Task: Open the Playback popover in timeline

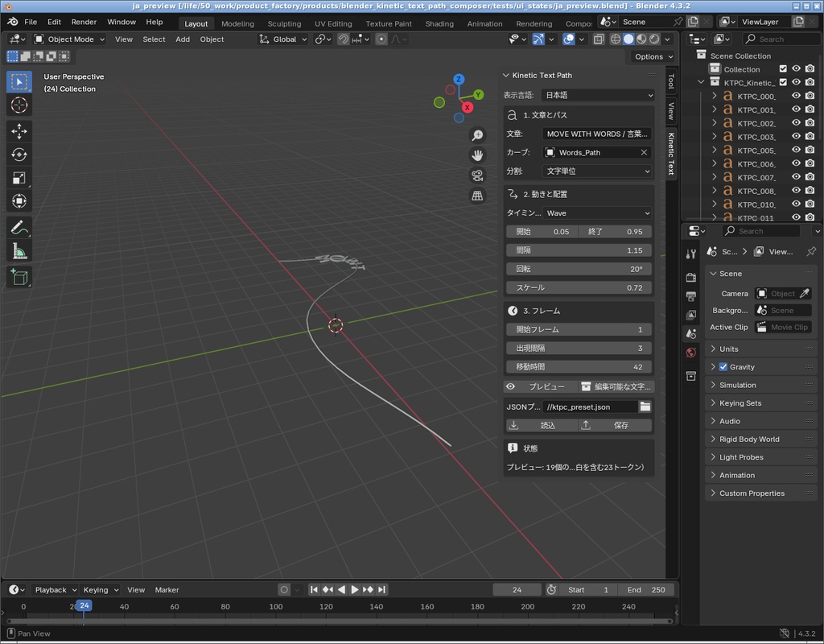Action: [55, 590]
